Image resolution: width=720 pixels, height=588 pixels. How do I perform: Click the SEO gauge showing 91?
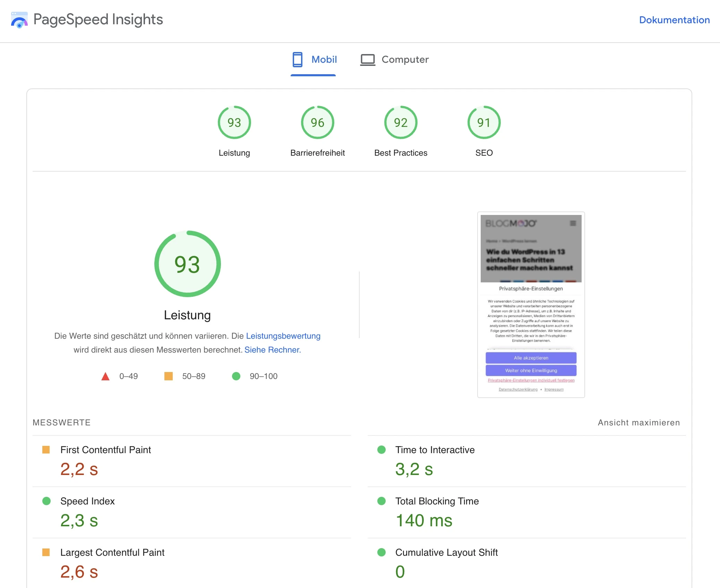pos(484,122)
